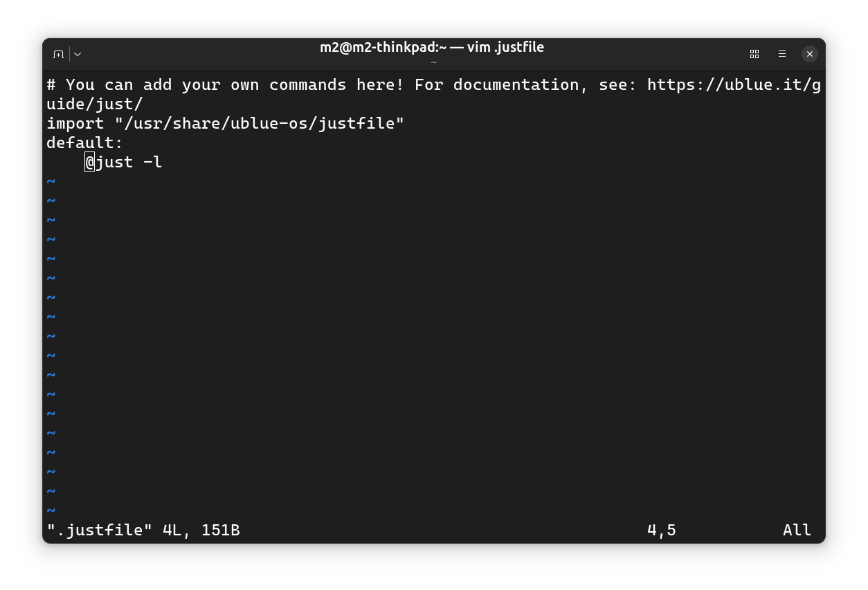Show the tab overview grid
The width and height of the screenshot is (868, 590).
[x=754, y=54]
